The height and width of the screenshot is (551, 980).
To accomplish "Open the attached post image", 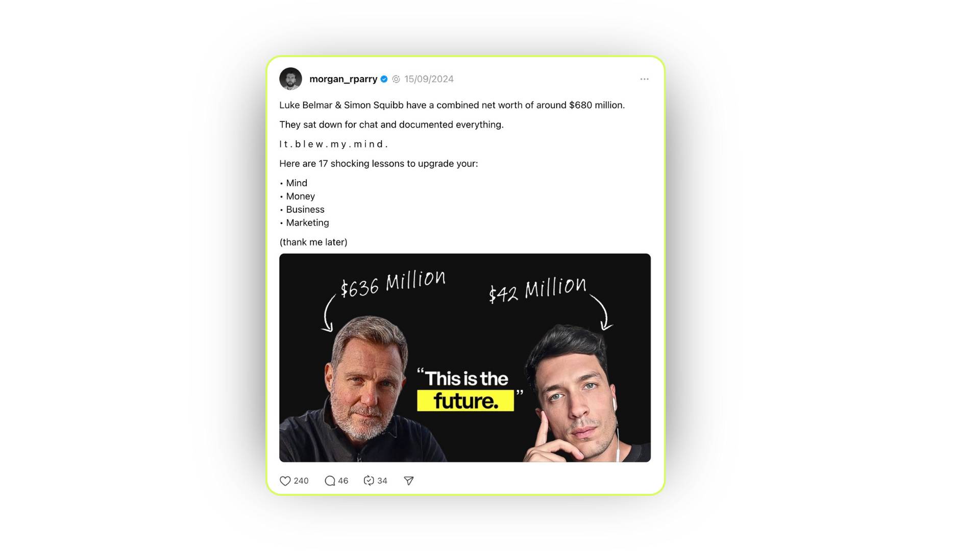I will pyautogui.click(x=465, y=358).
